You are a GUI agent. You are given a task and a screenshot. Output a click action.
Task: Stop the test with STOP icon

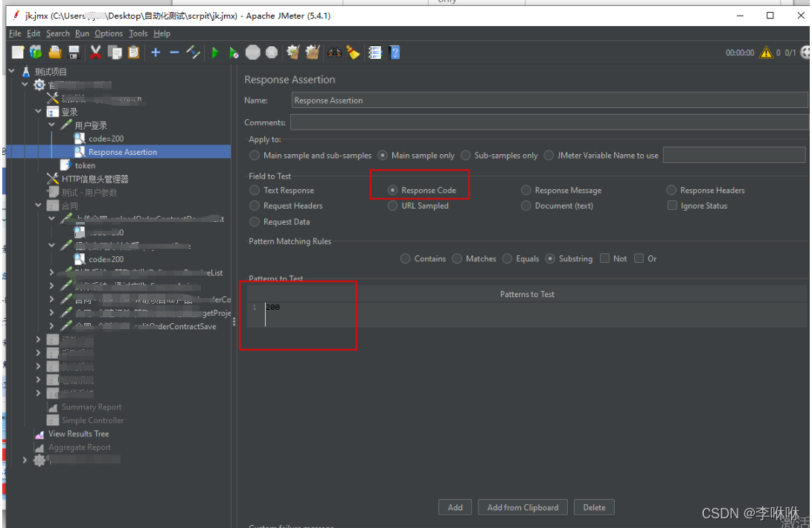click(253, 52)
